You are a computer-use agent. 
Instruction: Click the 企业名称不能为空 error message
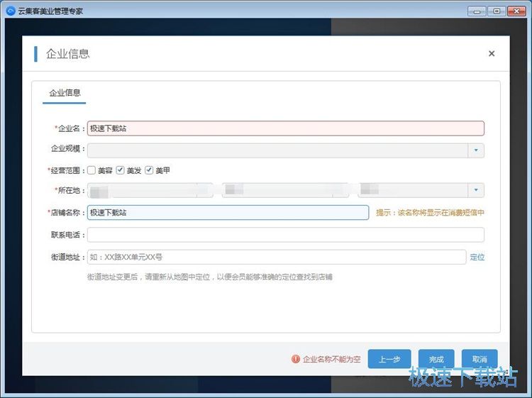331,359
